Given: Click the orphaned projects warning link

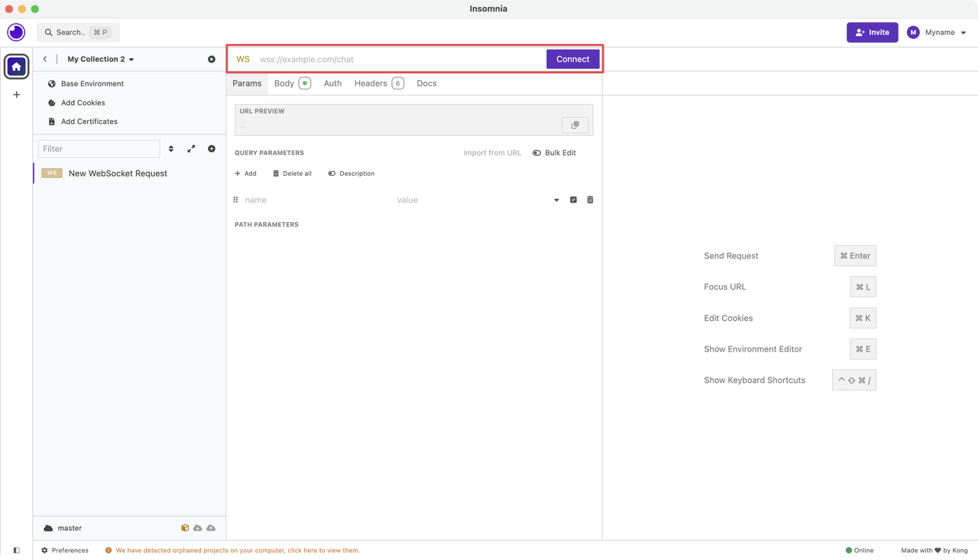Looking at the screenshot, I should tap(232, 550).
